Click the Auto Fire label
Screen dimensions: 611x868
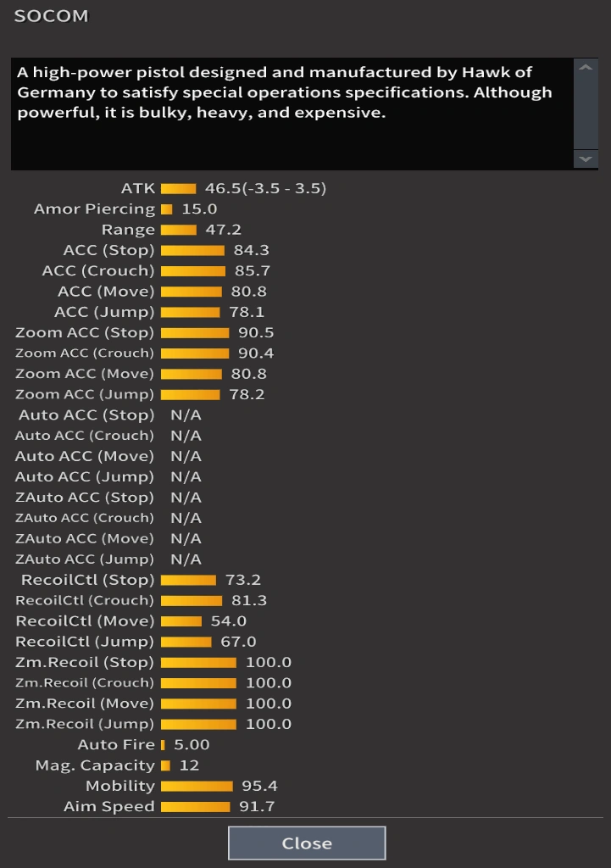116,745
